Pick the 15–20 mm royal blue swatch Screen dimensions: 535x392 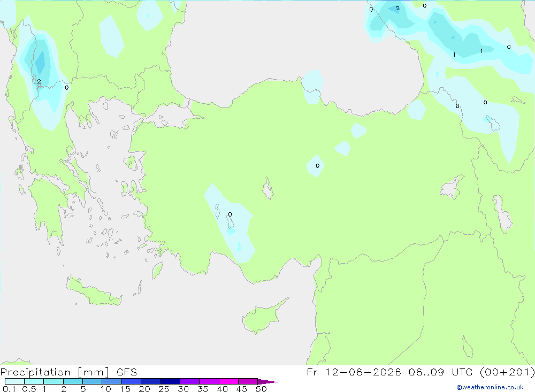point(131,381)
